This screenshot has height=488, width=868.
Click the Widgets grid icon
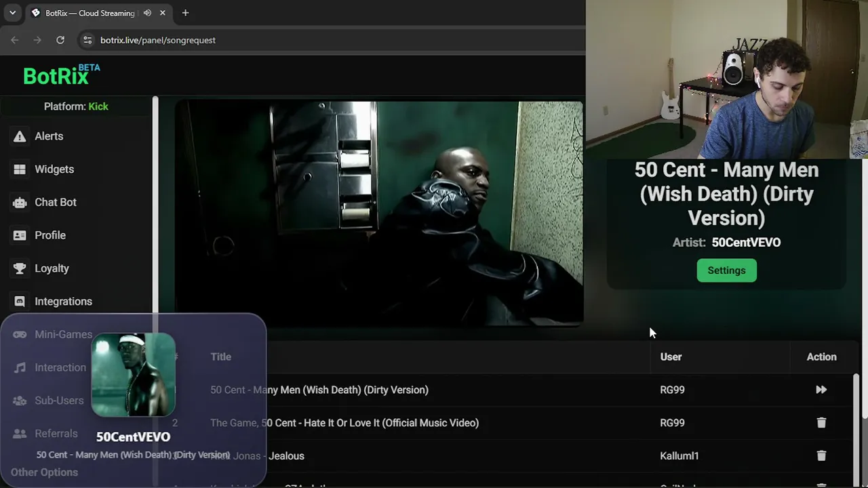[20, 169]
